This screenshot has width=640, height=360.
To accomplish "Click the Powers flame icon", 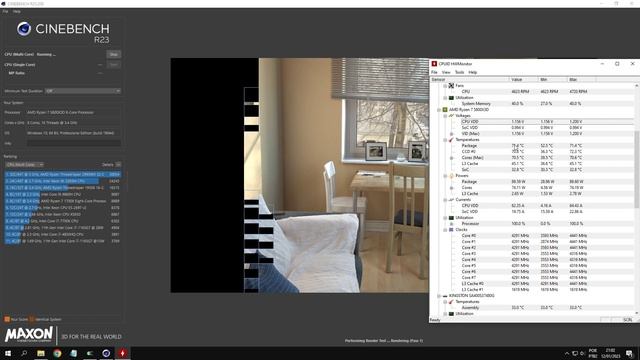I will (451, 176).
